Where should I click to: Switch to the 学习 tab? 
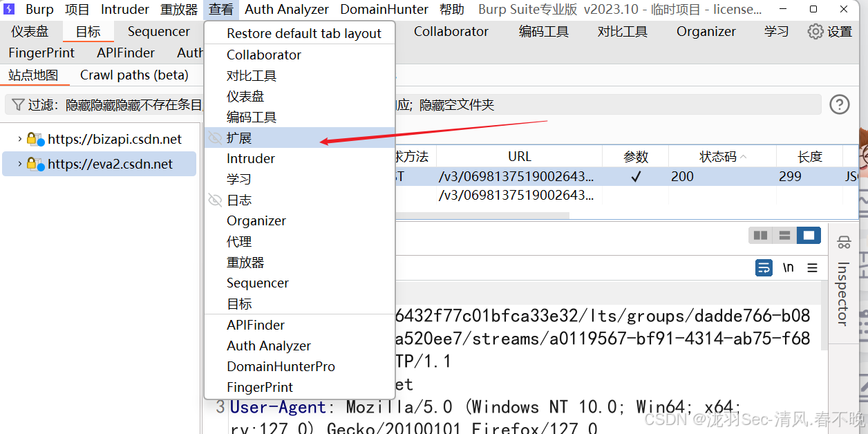777,32
